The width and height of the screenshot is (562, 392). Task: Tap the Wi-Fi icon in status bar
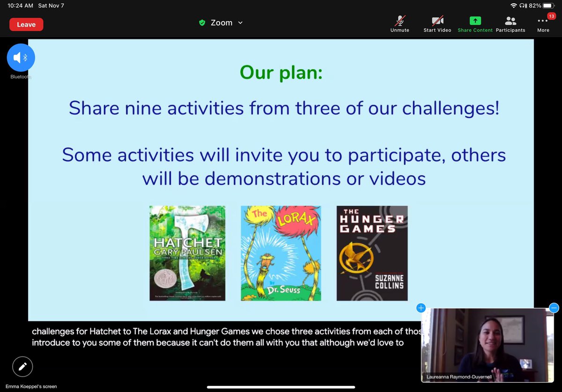(x=513, y=6)
